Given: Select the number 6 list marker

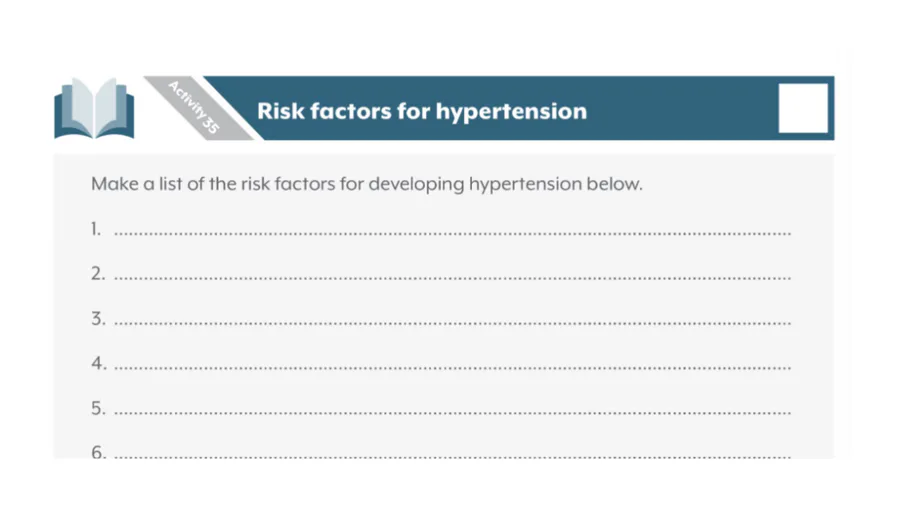Looking at the screenshot, I should coord(98,452).
